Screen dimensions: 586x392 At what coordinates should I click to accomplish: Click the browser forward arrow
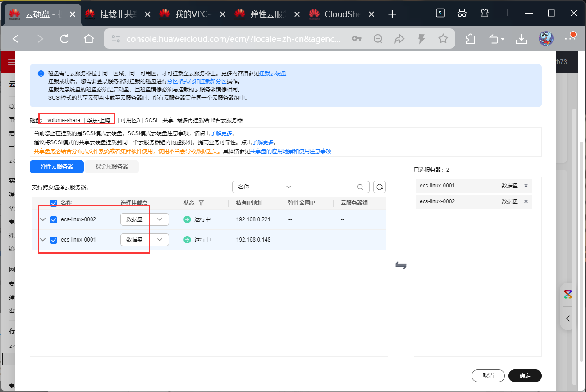pyautogui.click(x=40, y=39)
